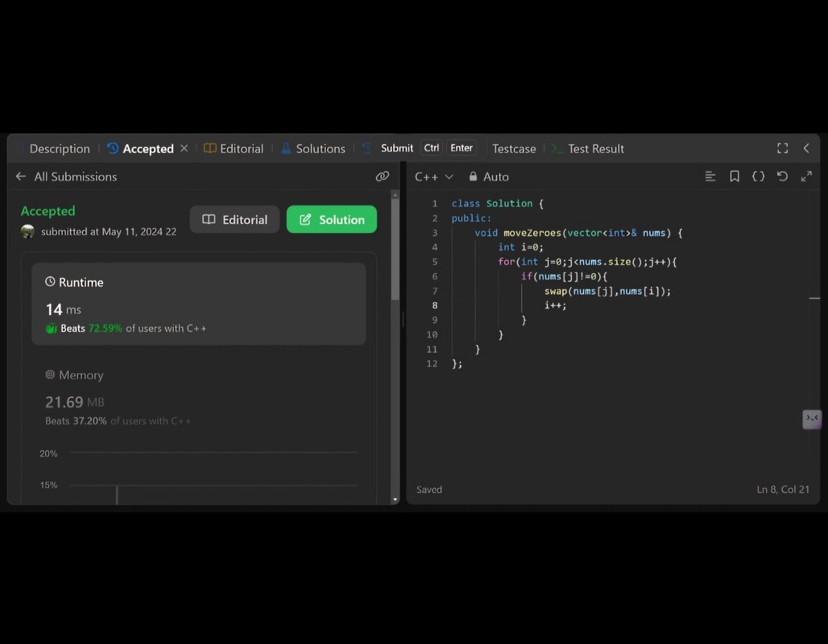The height and width of the screenshot is (644, 828).
Task: Click the green Accepted status heading
Action: pyautogui.click(x=48, y=211)
